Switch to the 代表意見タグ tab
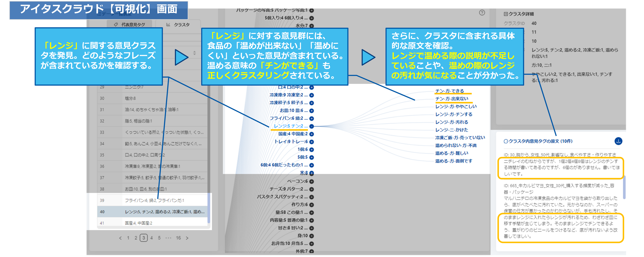The image size is (644, 257). (129, 24)
